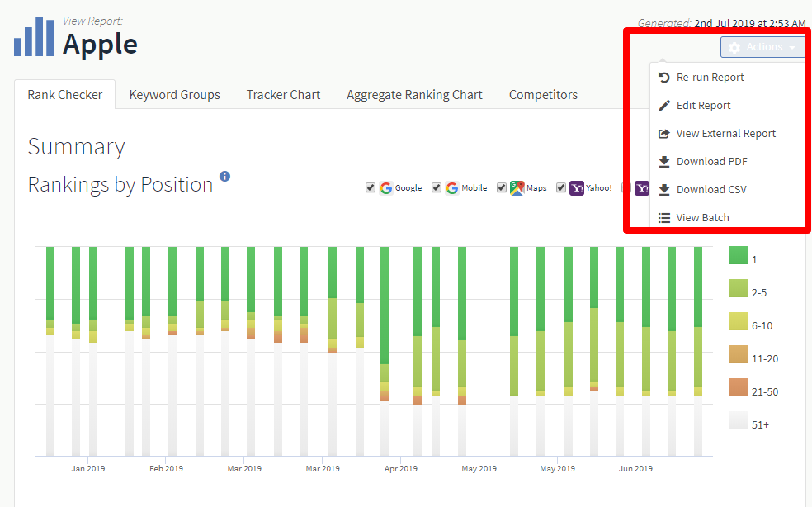This screenshot has height=507, width=812.
Task: Toggle the Mobile search engine checkbox
Action: [x=437, y=187]
